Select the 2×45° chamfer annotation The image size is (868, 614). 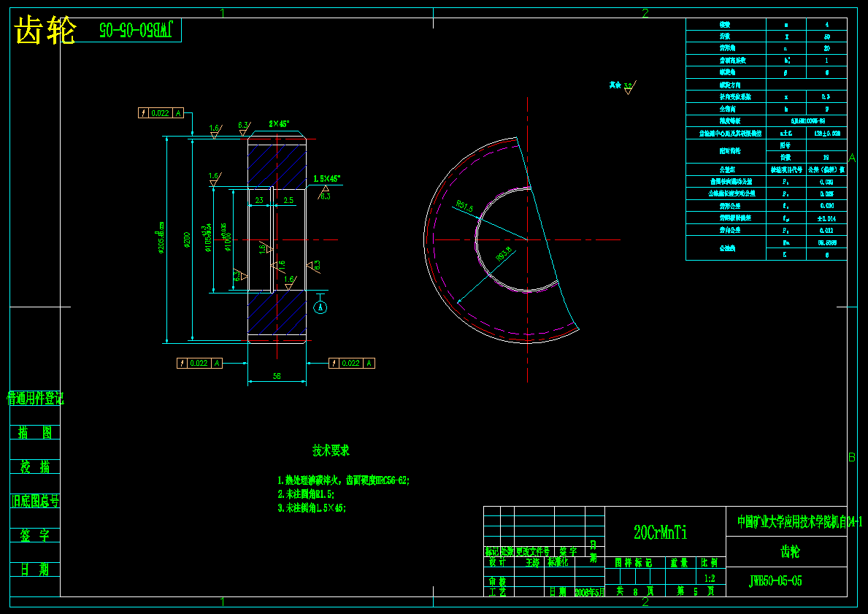point(279,124)
